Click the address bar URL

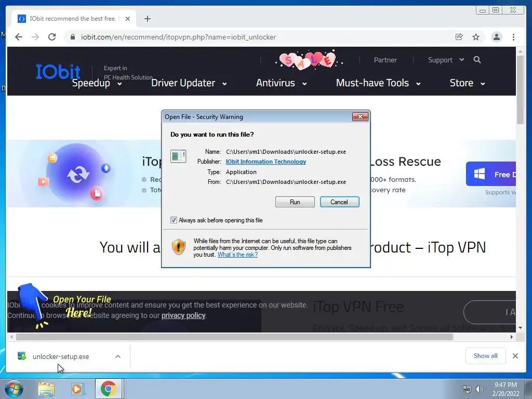pyautogui.click(x=179, y=37)
